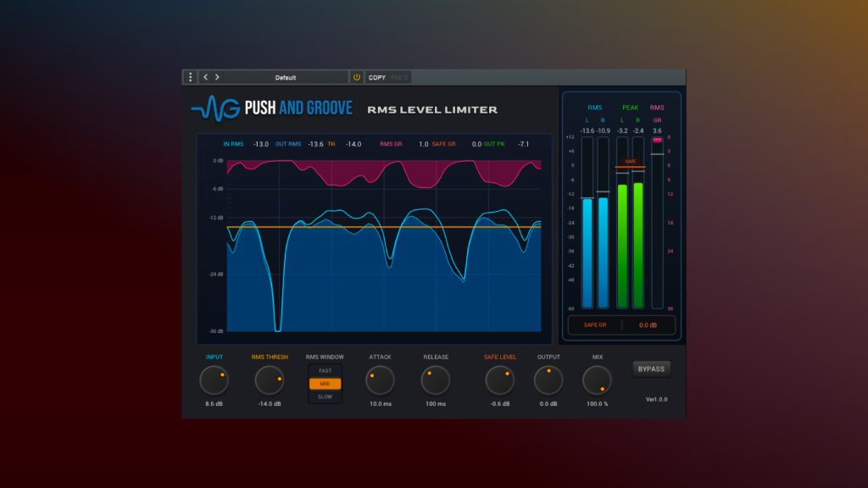Click the Push and Groove logo

coord(272,108)
